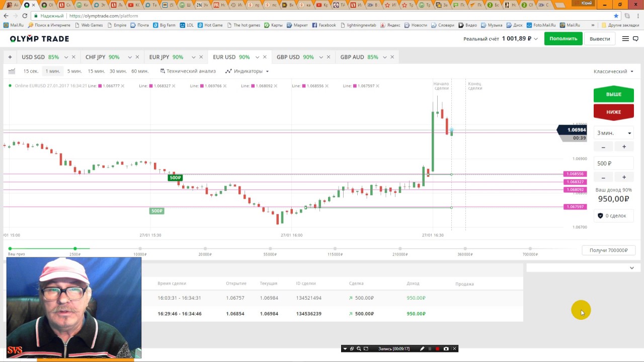Collapse the panel chevron right of trades
Image resolution: width=644 pixels, height=362 pixels.
(x=632, y=268)
